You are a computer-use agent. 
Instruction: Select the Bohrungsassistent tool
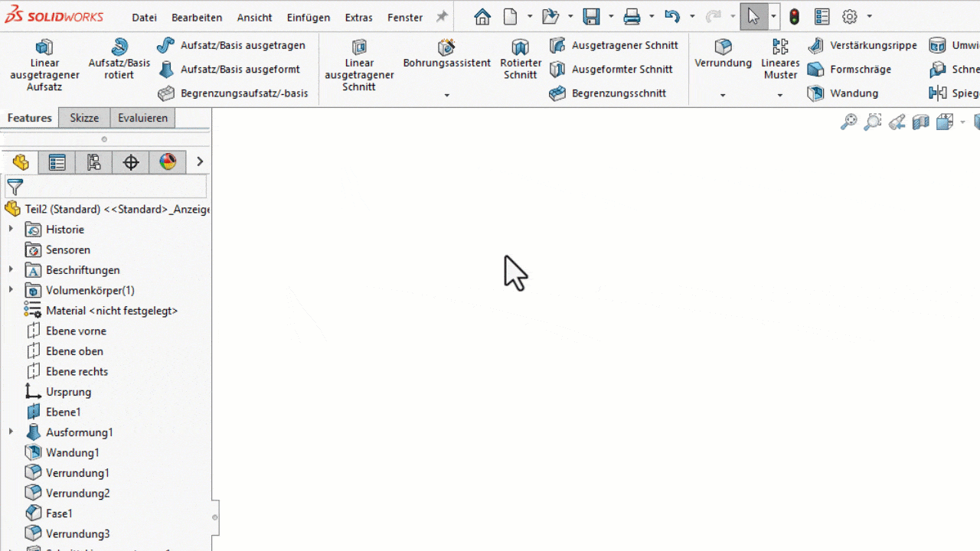[x=446, y=54]
